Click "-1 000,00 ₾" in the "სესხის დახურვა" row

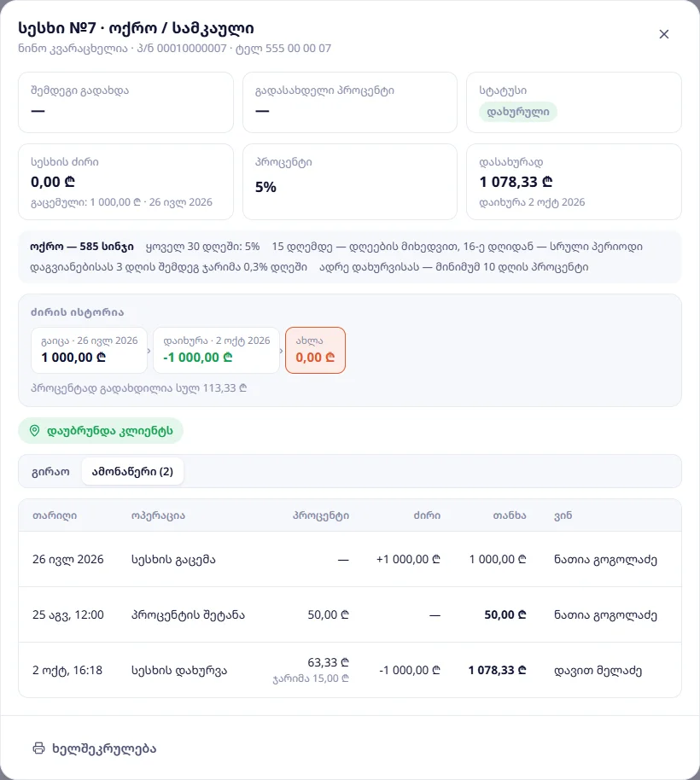[x=410, y=670]
